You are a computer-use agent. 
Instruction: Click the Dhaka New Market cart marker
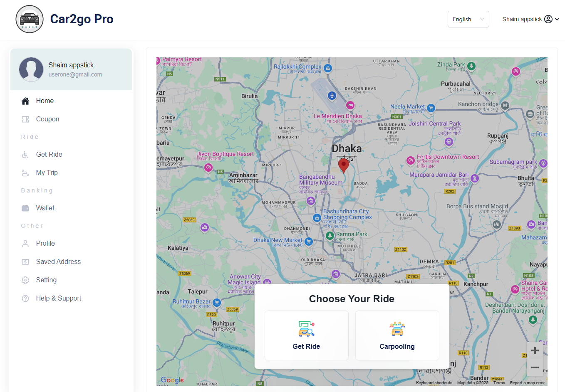pyautogui.click(x=309, y=241)
